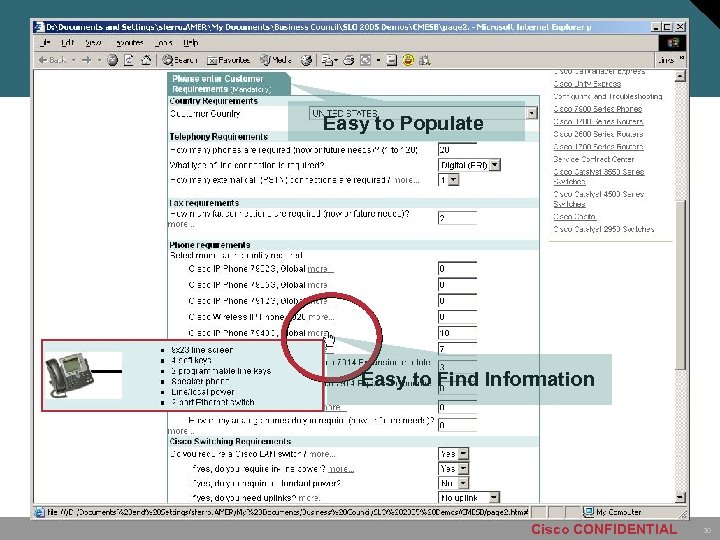Screen dimensions: 720x540
Task: Click the smiley Messenger toolbar icon
Action: coord(408,60)
